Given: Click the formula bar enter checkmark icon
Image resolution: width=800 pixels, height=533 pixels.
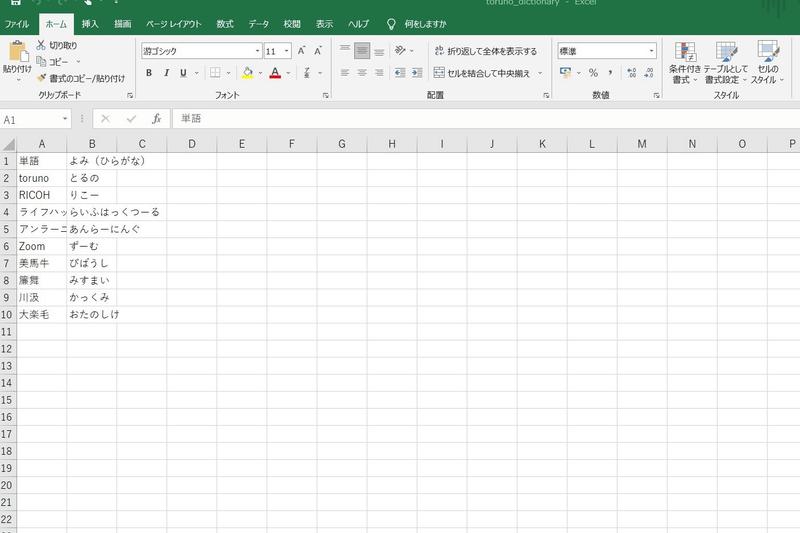Looking at the screenshot, I should [131, 119].
